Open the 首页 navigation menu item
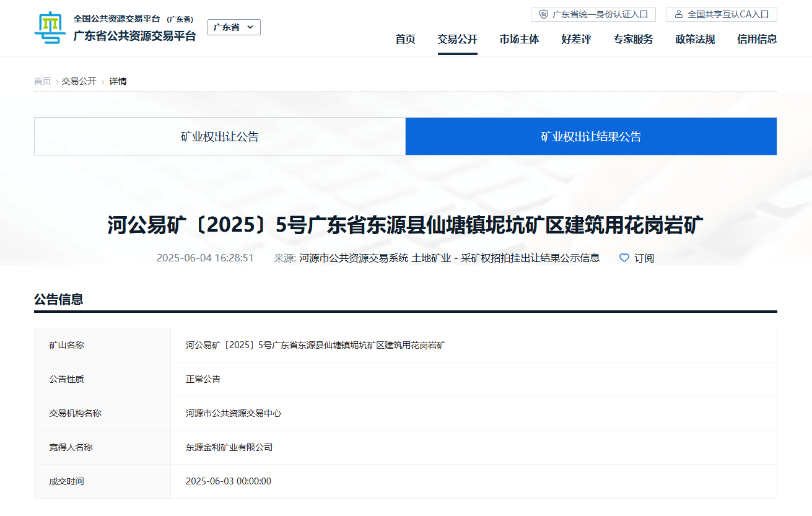This screenshot has height=516, width=812. (405, 40)
